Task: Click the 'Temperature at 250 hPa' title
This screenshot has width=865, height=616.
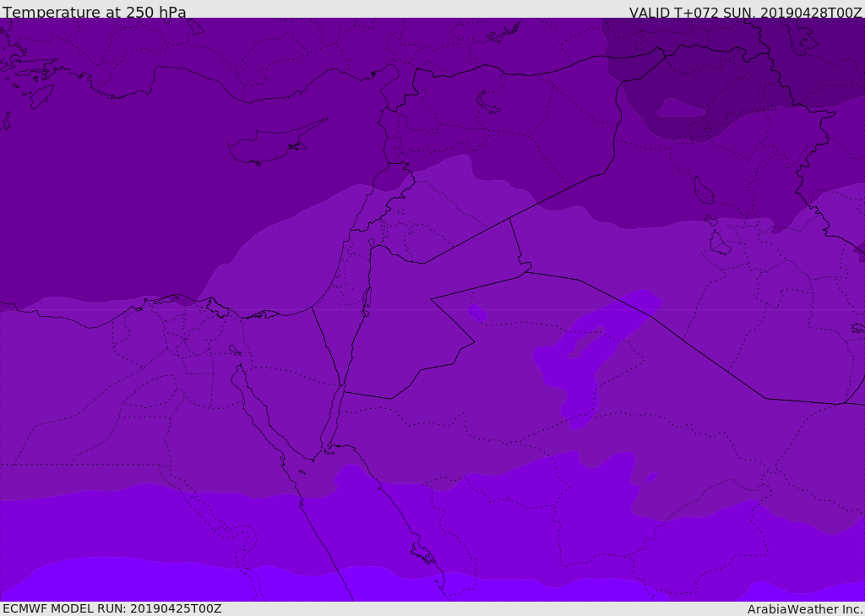Action: point(95,12)
